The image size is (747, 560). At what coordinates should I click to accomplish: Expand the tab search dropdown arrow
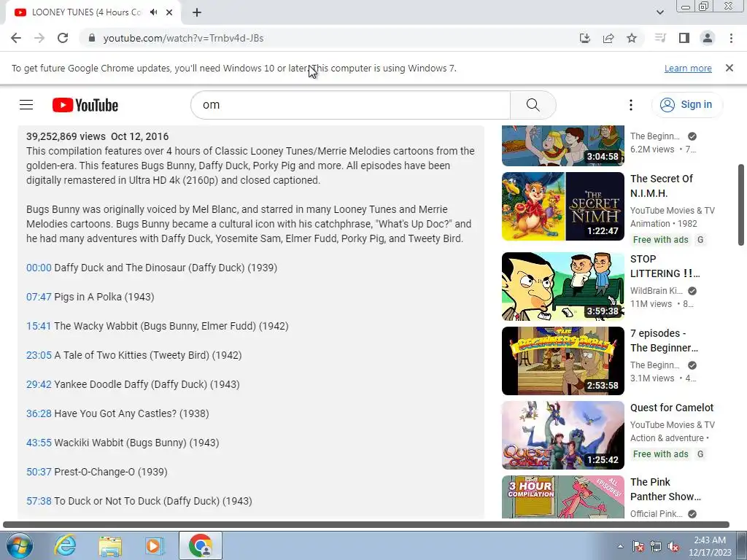659,12
